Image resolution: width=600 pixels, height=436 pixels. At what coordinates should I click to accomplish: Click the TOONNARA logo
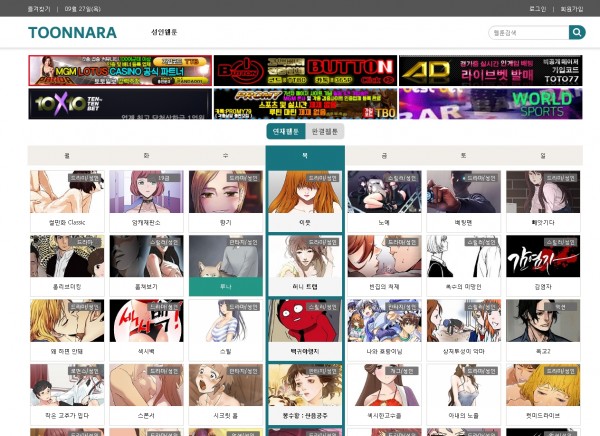72,33
